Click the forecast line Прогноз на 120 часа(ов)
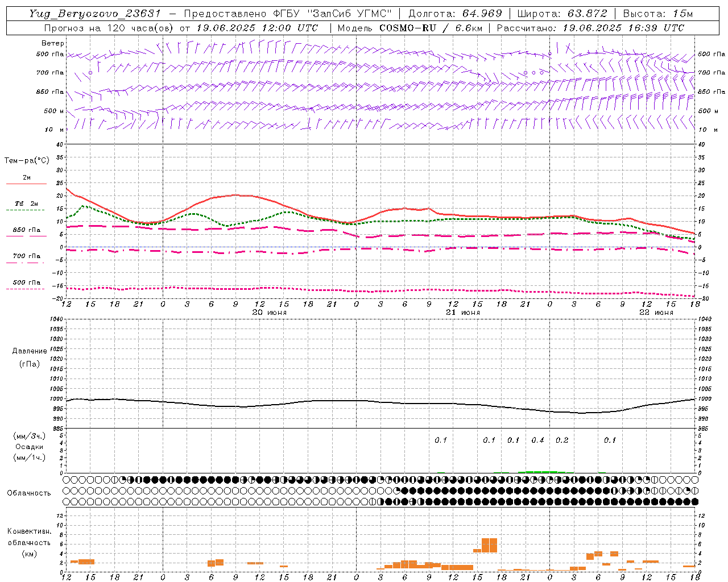The width and height of the screenshot is (728, 582). pos(109,28)
